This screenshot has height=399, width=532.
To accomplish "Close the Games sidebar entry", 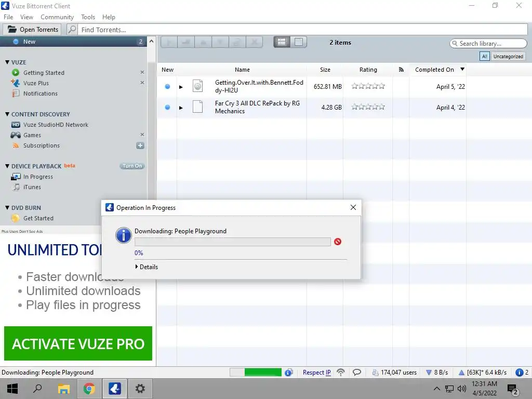I will [142, 135].
